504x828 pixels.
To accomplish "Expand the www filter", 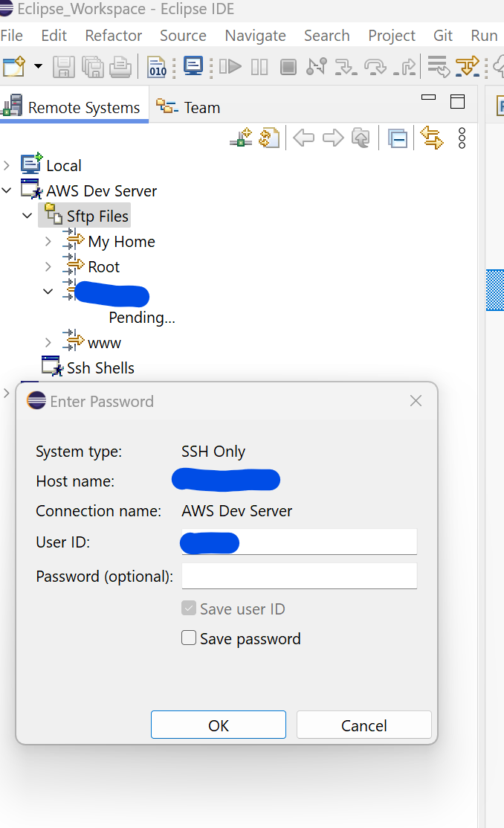I will point(48,343).
